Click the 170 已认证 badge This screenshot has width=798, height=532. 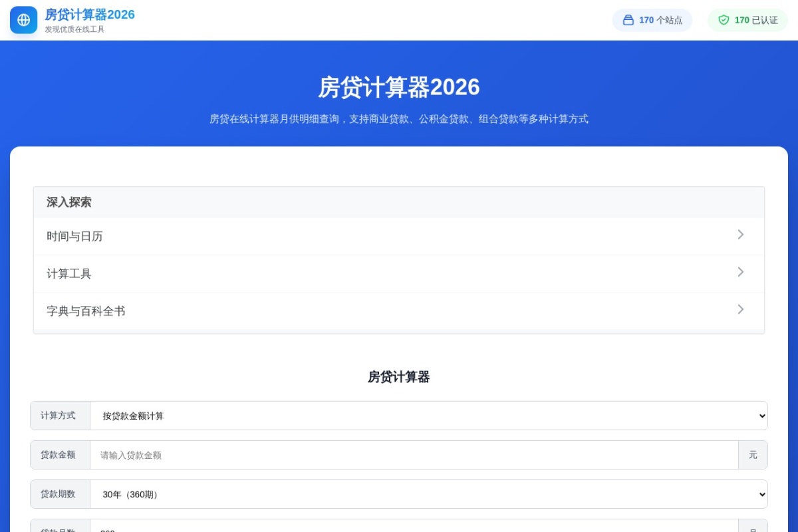748,20
